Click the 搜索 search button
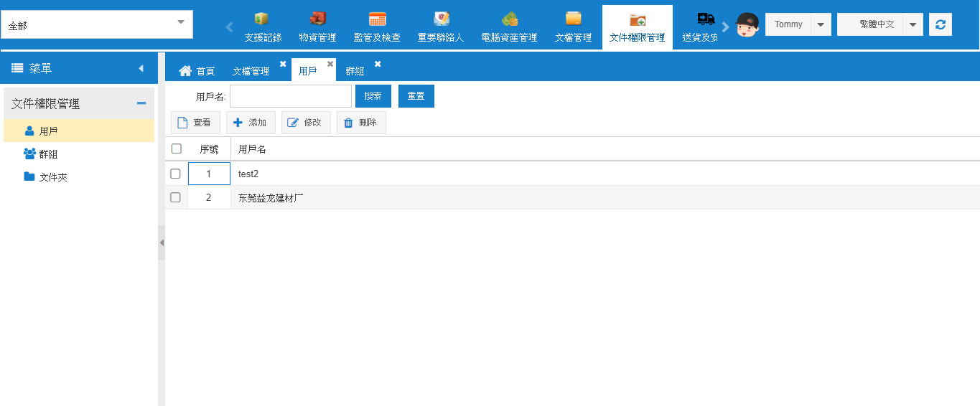Screen dimensions: 980x406 373,96
